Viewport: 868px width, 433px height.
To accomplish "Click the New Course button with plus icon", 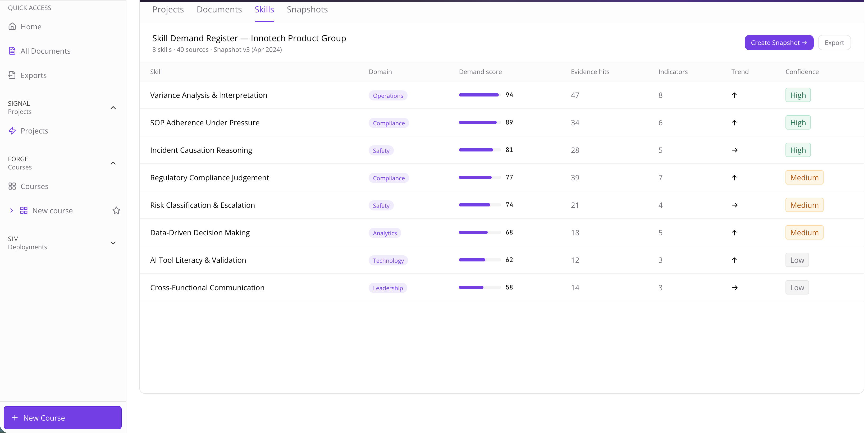I will [63, 417].
